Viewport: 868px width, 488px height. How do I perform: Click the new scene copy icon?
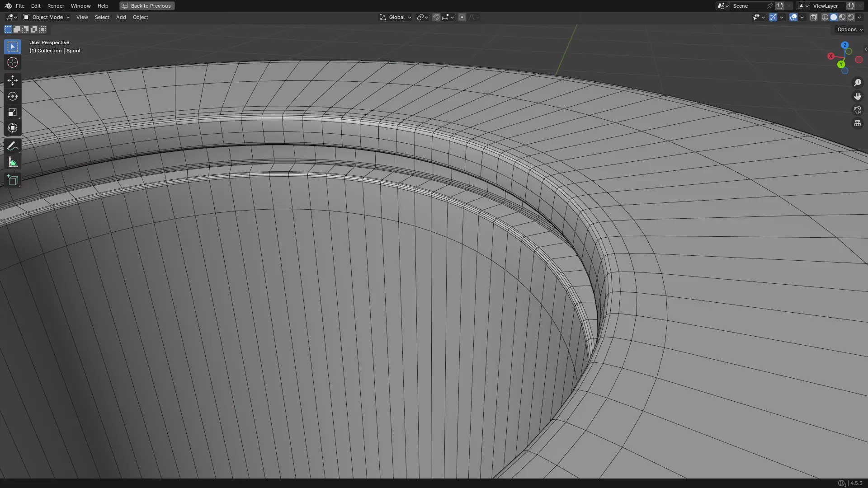780,6
